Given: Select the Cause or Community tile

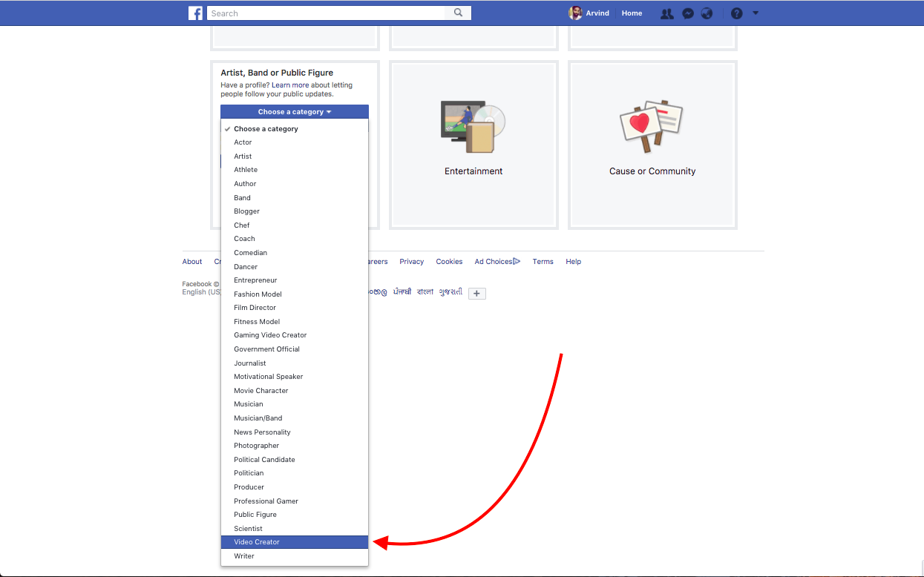Looking at the screenshot, I should tap(652, 144).
